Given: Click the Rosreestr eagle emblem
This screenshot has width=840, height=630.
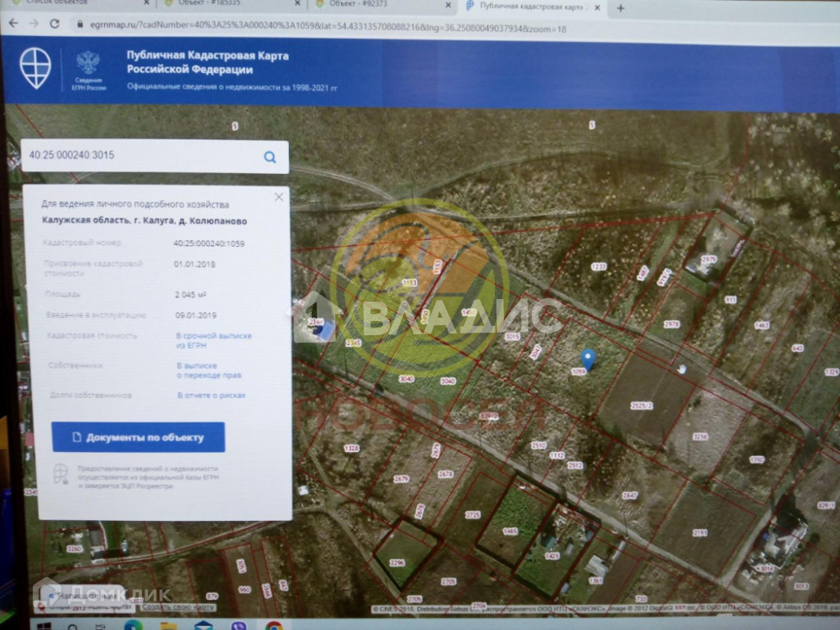Looking at the screenshot, I should coord(87,64).
